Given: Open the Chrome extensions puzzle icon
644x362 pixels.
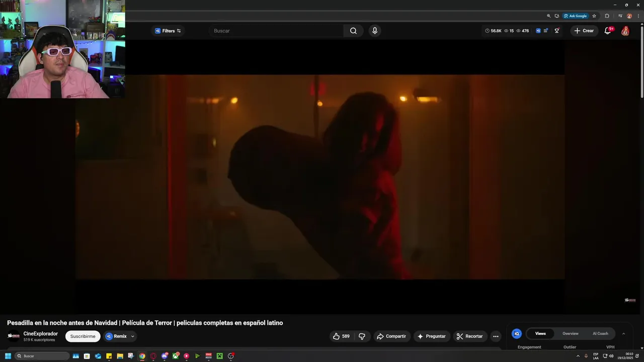Looking at the screenshot, I should pyautogui.click(x=607, y=16).
